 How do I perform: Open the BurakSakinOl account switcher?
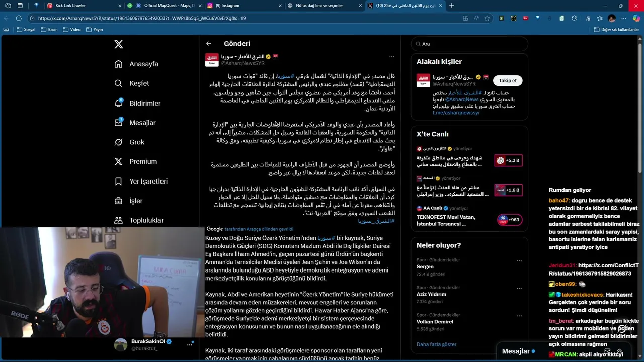(154, 344)
